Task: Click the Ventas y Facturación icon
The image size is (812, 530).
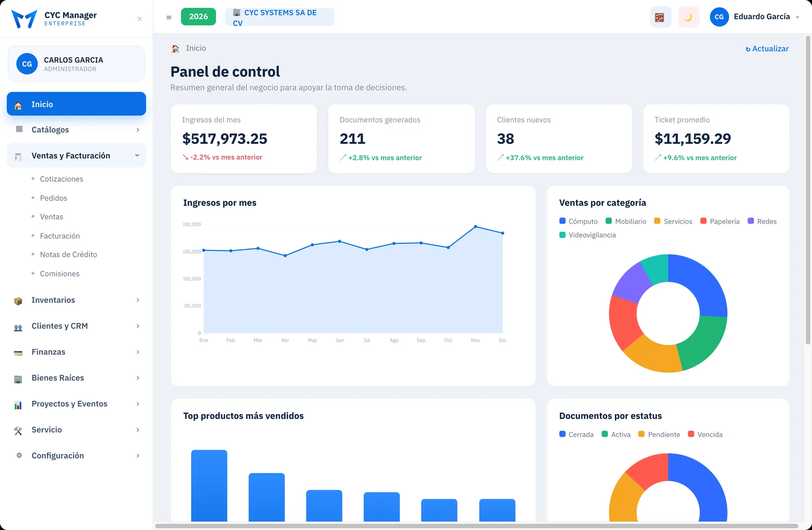Action: [x=18, y=156]
